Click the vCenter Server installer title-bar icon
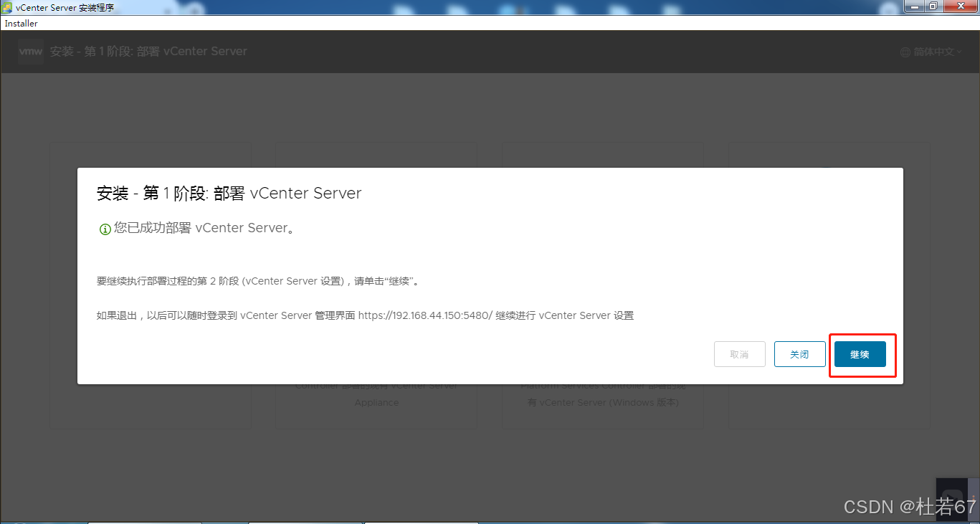The image size is (980, 524). click(x=8, y=7)
